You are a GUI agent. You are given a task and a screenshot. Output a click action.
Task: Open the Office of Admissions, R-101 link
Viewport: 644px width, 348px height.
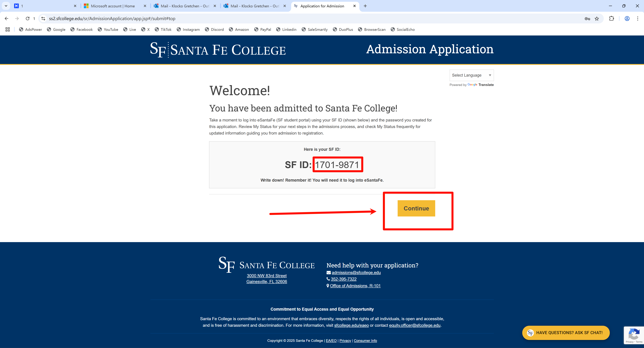355,286
